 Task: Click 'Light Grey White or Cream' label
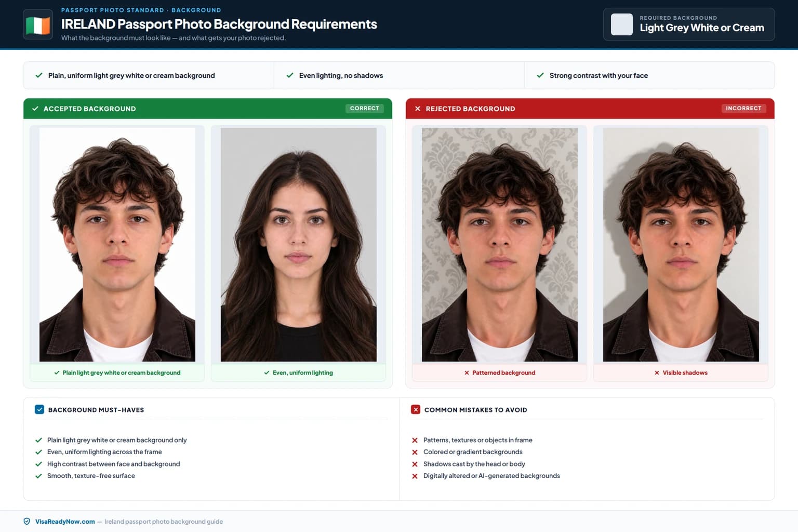click(702, 28)
